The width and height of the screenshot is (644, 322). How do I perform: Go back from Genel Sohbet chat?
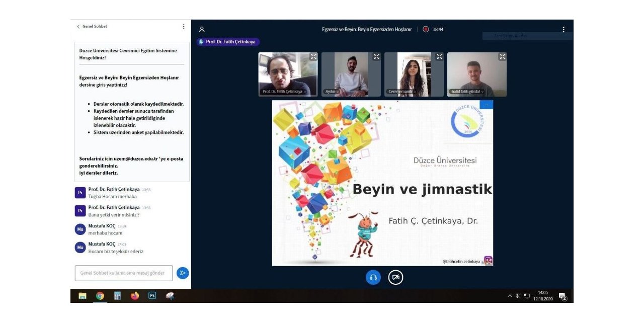78,26
